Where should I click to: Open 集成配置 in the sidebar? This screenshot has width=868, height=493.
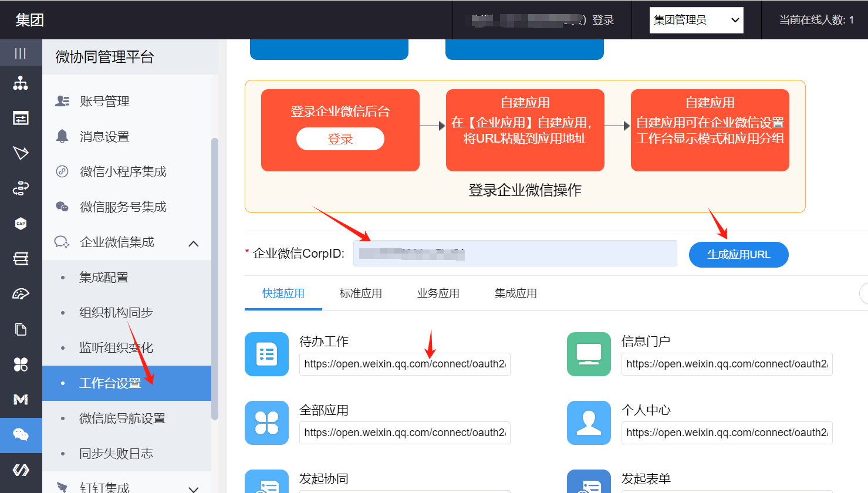point(127,278)
